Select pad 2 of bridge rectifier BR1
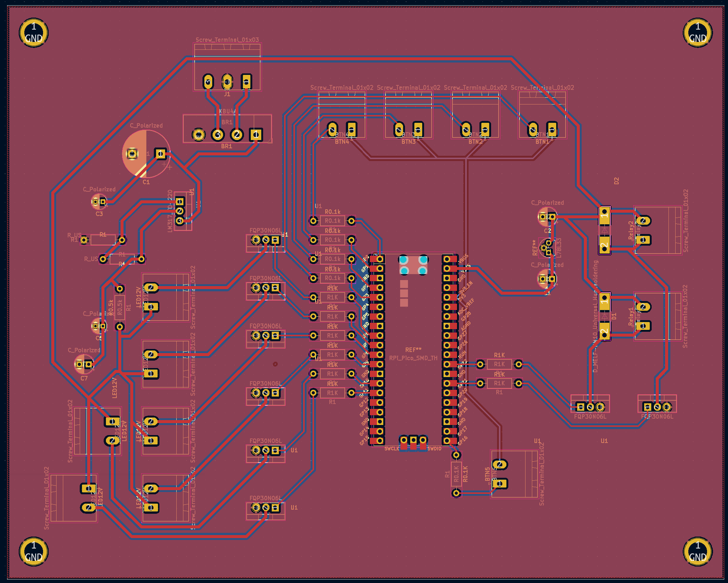Viewport: 728px width, 583px height. (237, 134)
